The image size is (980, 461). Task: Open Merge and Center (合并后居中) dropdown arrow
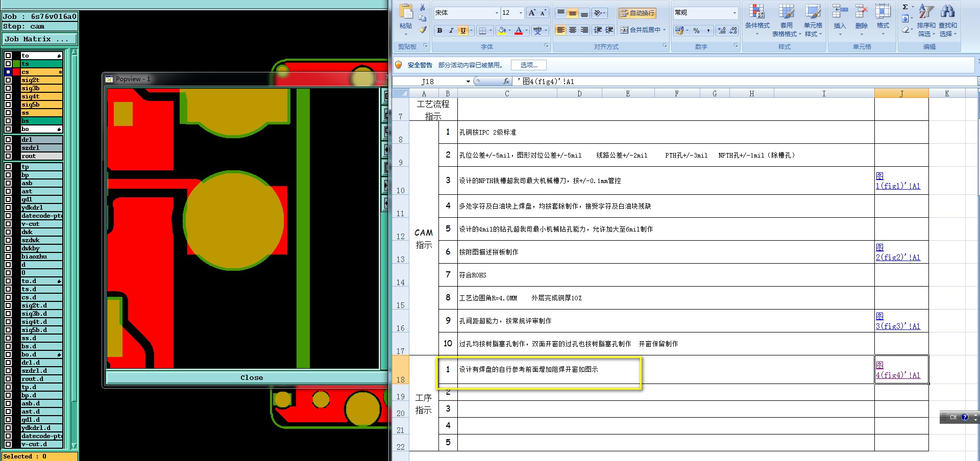click(665, 30)
